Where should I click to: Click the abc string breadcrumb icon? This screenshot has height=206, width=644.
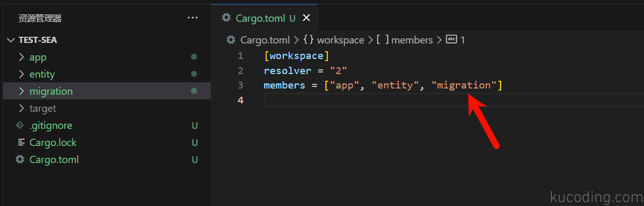tap(451, 39)
